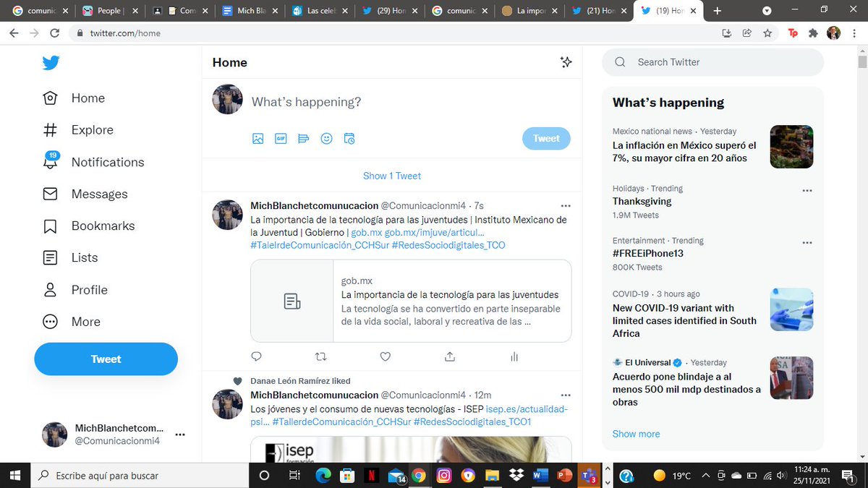Expand the More sidebar menu
The width and height of the screenshot is (868, 488).
[72, 322]
